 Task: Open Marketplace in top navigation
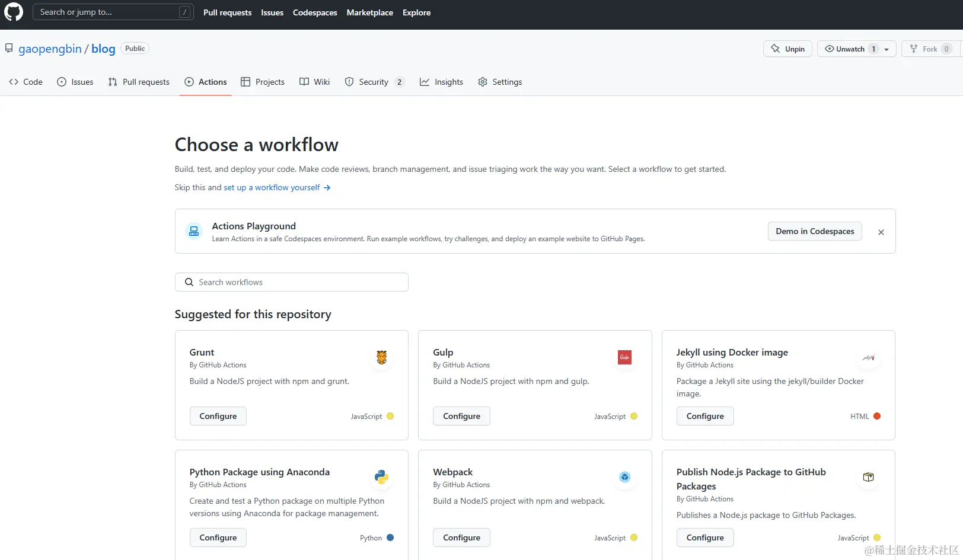[x=370, y=12]
